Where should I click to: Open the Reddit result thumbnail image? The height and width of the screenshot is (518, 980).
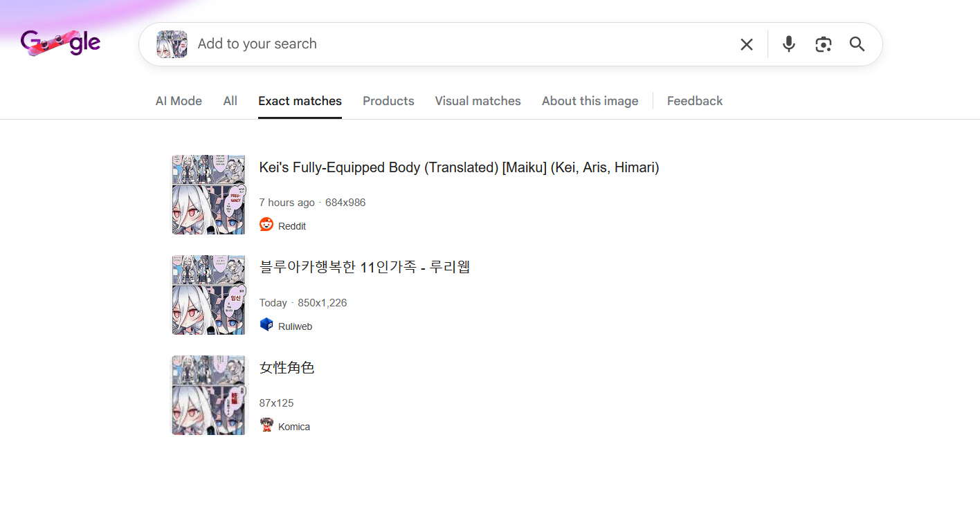point(208,194)
